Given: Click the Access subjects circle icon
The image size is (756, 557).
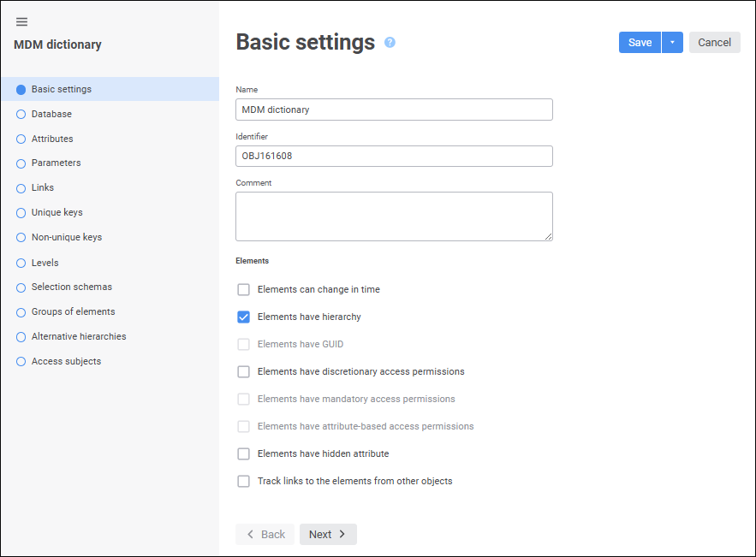Looking at the screenshot, I should [21, 362].
